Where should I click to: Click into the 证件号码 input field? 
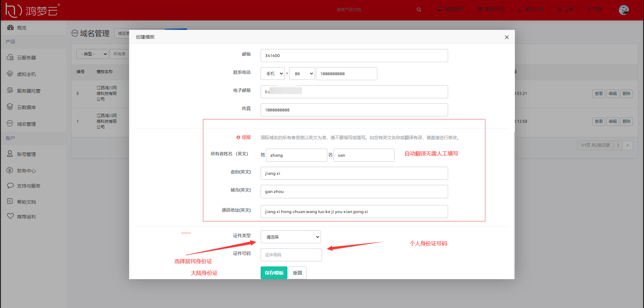291,255
